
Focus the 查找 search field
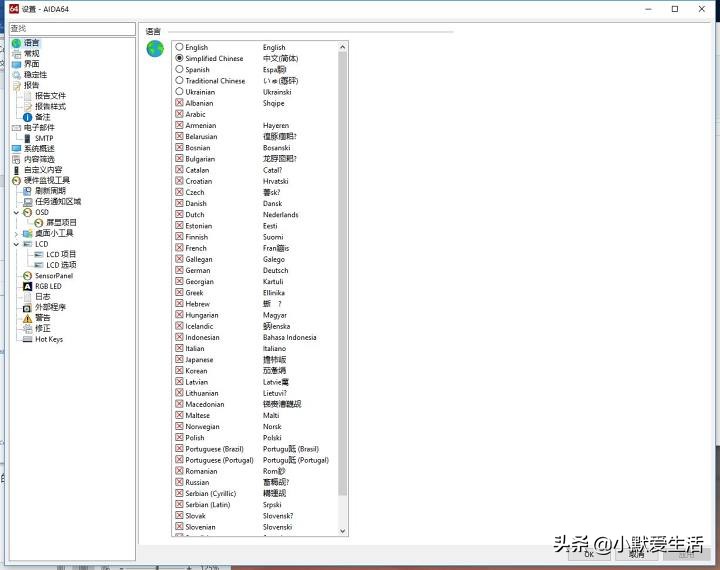click(x=72, y=28)
